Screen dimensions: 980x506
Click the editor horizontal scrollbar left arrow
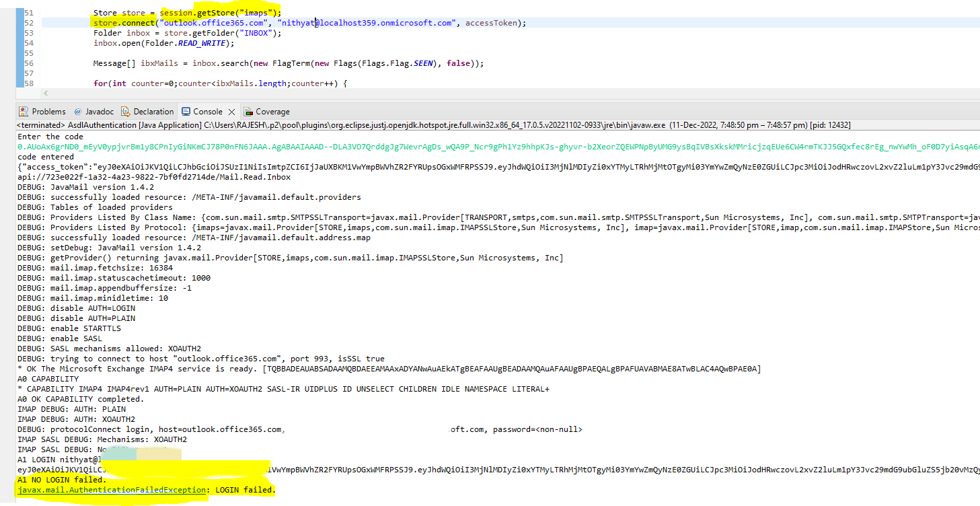pos(46,93)
